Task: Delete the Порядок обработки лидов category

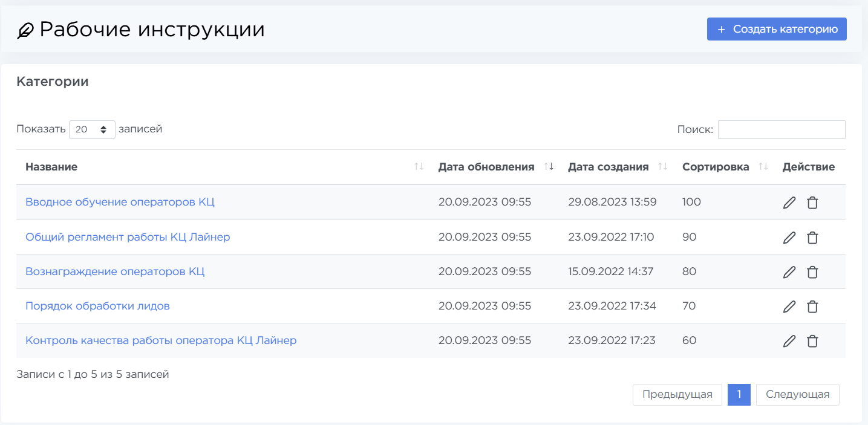Action: tap(812, 307)
